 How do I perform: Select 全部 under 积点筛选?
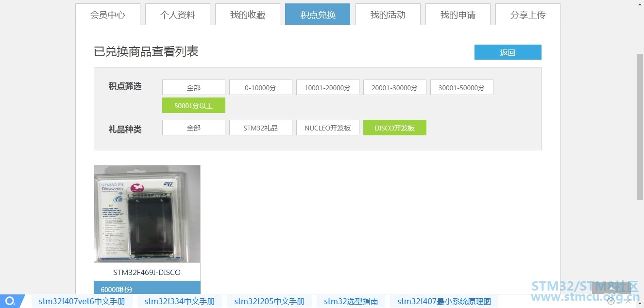point(194,88)
